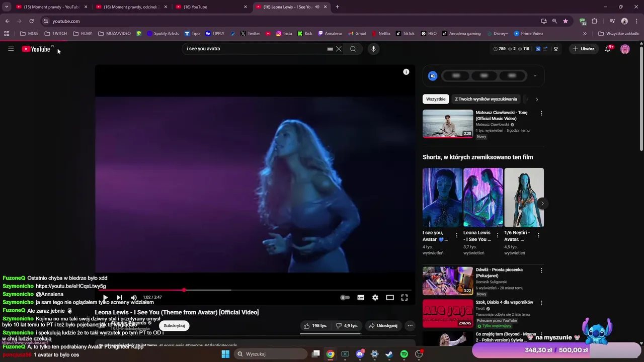Open the Twitter bookmark
644x362 pixels.
(x=250, y=34)
